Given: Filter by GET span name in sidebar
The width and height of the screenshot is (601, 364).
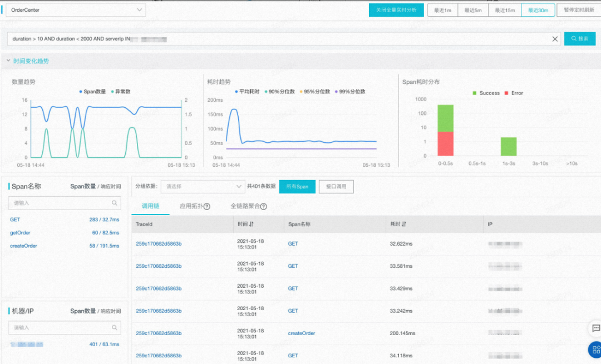Looking at the screenshot, I should (x=15, y=220).
